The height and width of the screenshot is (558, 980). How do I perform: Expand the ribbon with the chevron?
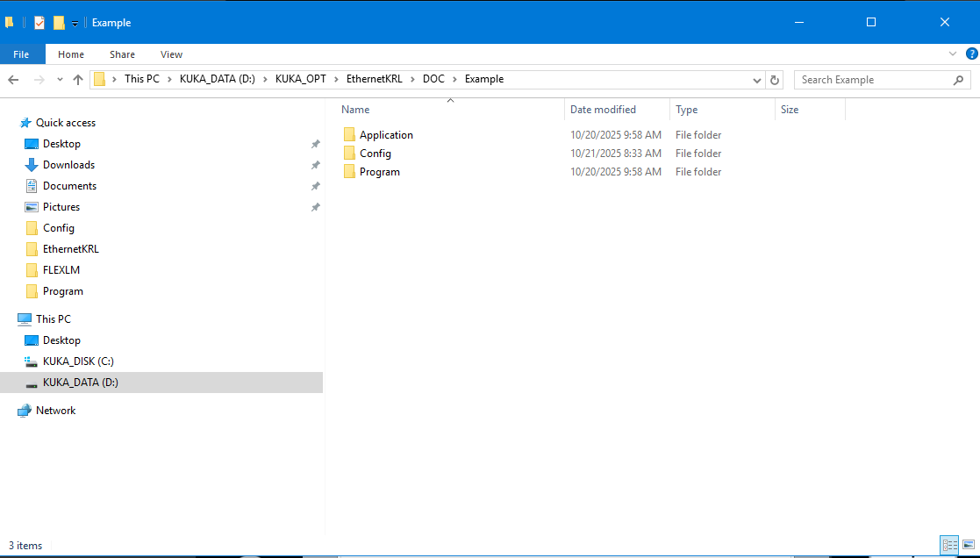click(x=953, y=54)
